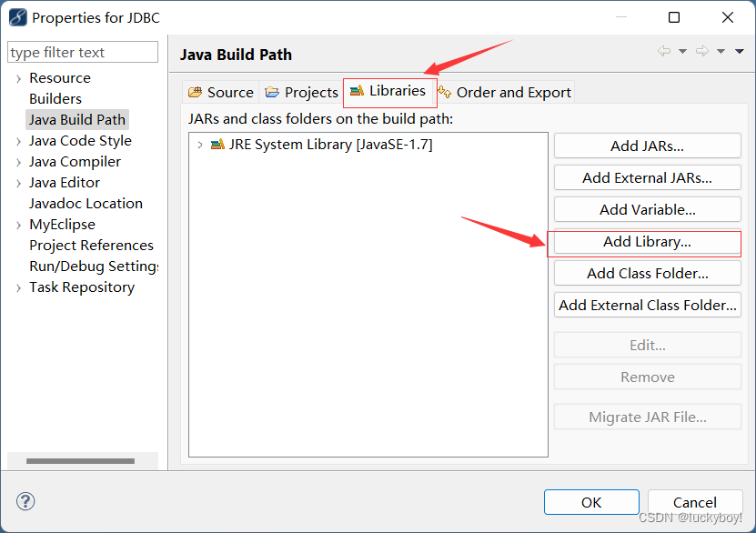
Task: Switch to the Projects tab
Action: pyautogui.click(x=301, y=92)
